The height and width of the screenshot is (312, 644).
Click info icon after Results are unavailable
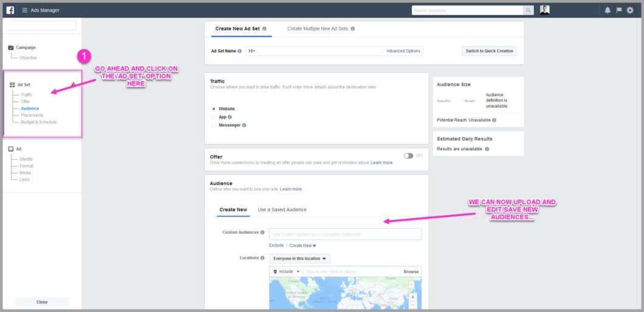[x=487, y=149]
